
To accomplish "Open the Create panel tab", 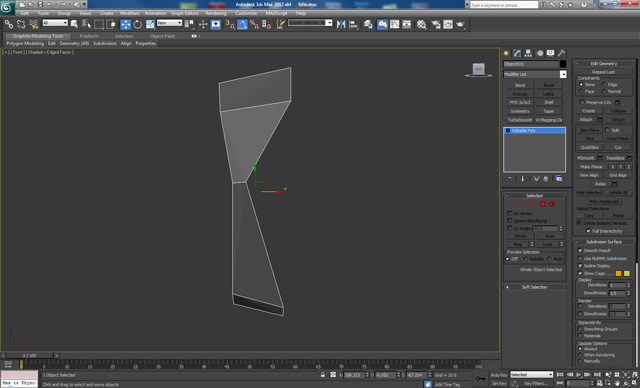I will 507,53.
